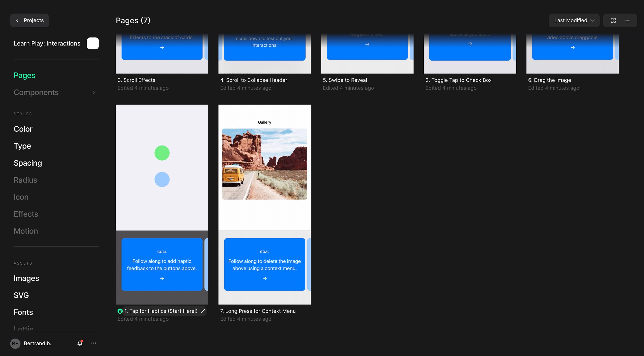Open SVG assets
The width and height of the screenshot is (644, 356).
point(21,295)
